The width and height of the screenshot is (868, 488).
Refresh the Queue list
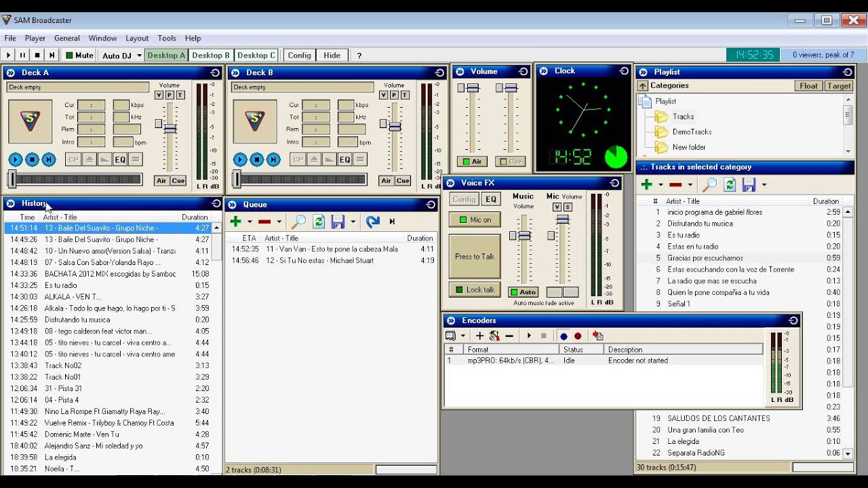click(319, 222)
